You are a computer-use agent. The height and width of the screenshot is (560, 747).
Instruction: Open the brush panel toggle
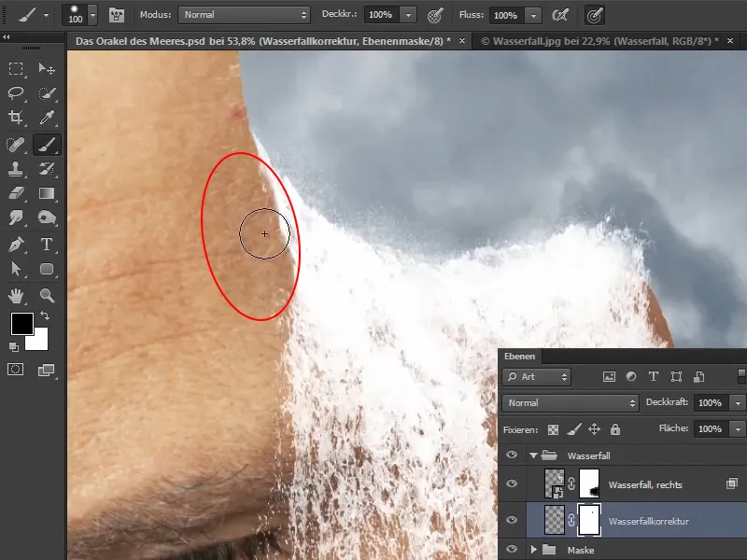click(x=117, y=15)
